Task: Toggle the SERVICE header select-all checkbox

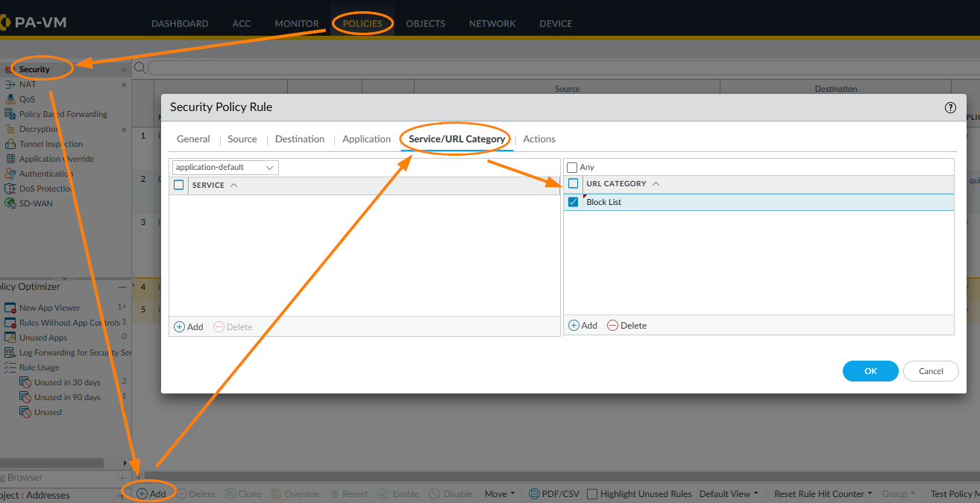Action: 179,185
